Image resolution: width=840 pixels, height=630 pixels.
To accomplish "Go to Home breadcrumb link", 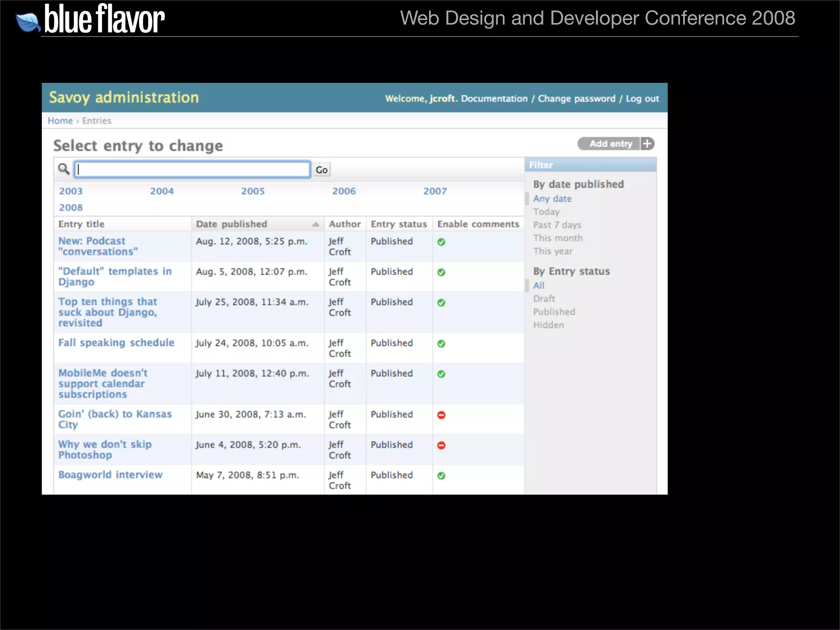I will pos(60,121).
